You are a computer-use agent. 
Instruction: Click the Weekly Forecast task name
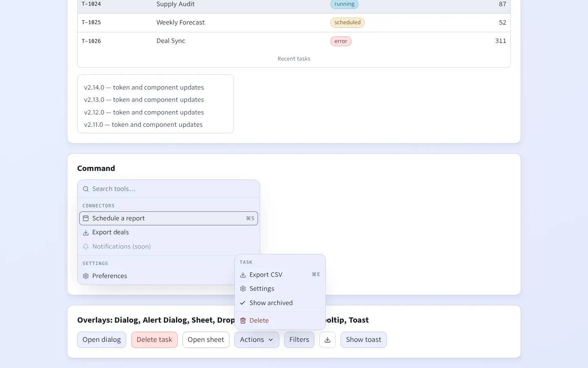click(x=180, y=22)
